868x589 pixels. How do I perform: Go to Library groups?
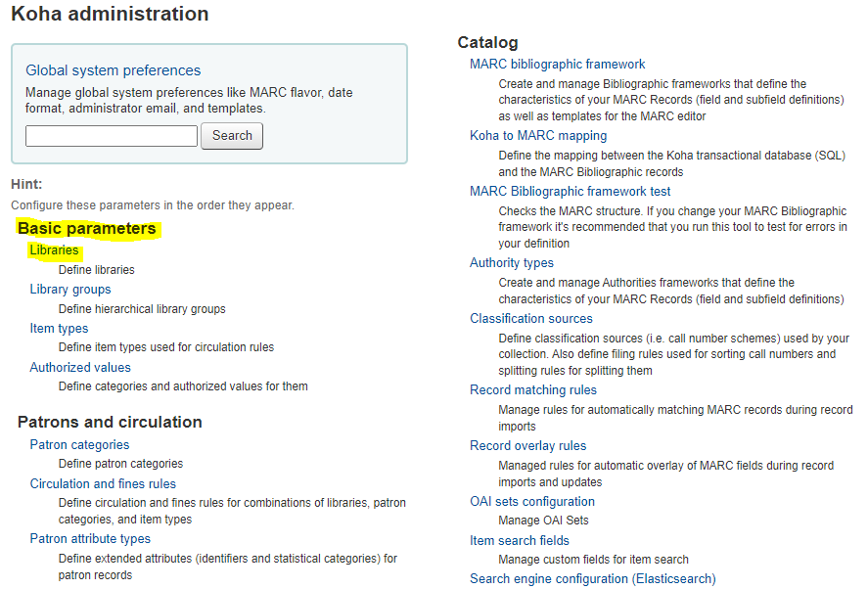click(x=70, y=290)
